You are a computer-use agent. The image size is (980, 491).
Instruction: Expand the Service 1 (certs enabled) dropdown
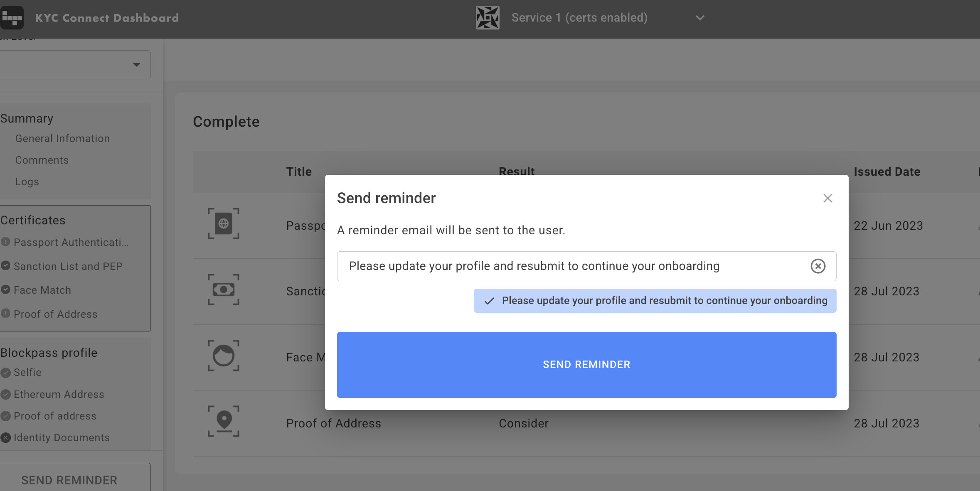click(700, 18)
